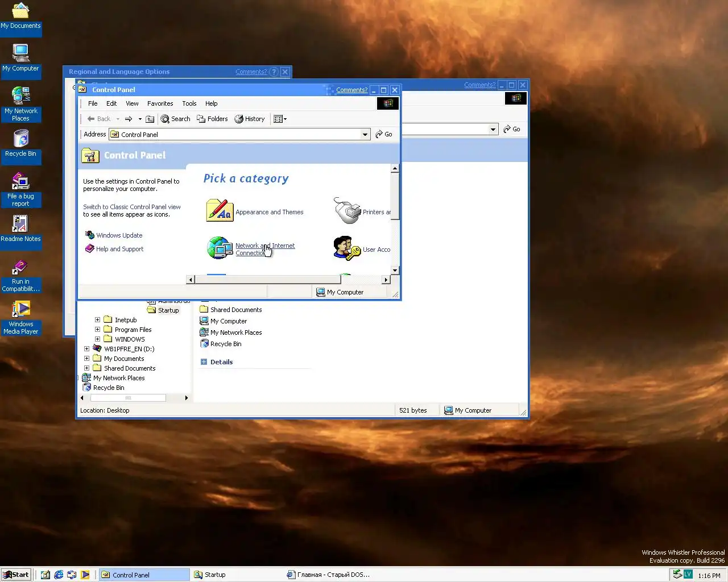Open Back history dropdown arrow

pyautogui.click(x=118, y=119)
